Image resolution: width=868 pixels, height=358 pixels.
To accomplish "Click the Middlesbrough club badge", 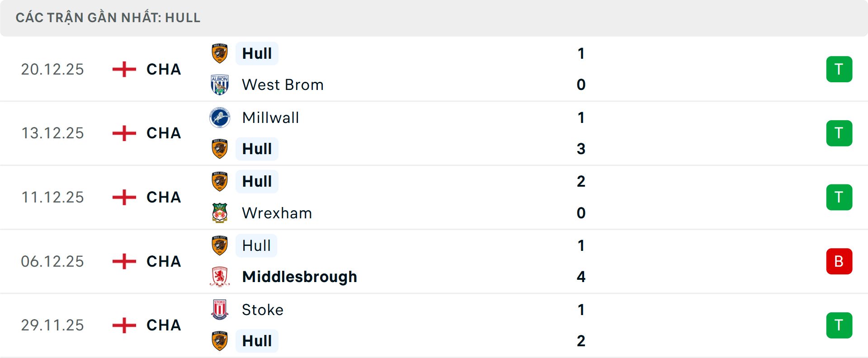I will point(219,277).
